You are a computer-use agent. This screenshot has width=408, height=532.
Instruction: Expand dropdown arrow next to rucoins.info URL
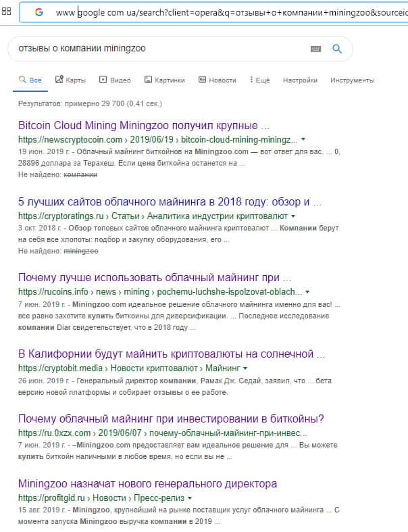[x=307, y=292]
